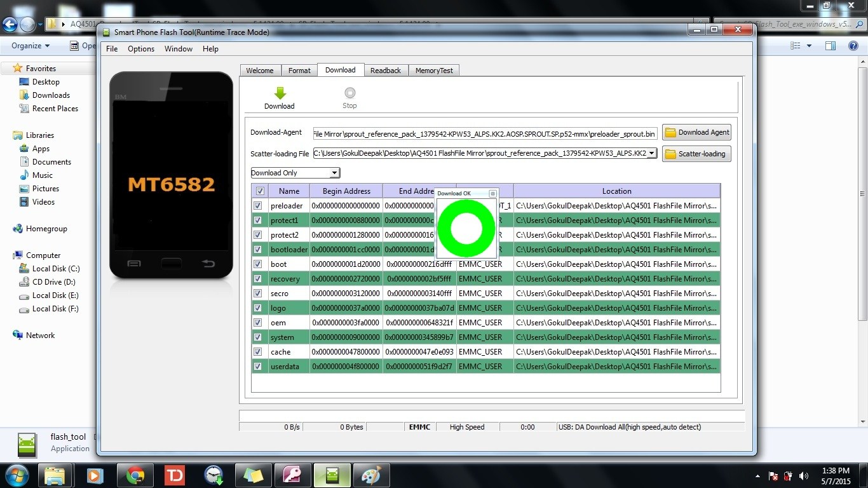Open File Explorer from taskbar
Image resolution: width=868 pixels, height=488 pixels.
[x=55, y=475]
